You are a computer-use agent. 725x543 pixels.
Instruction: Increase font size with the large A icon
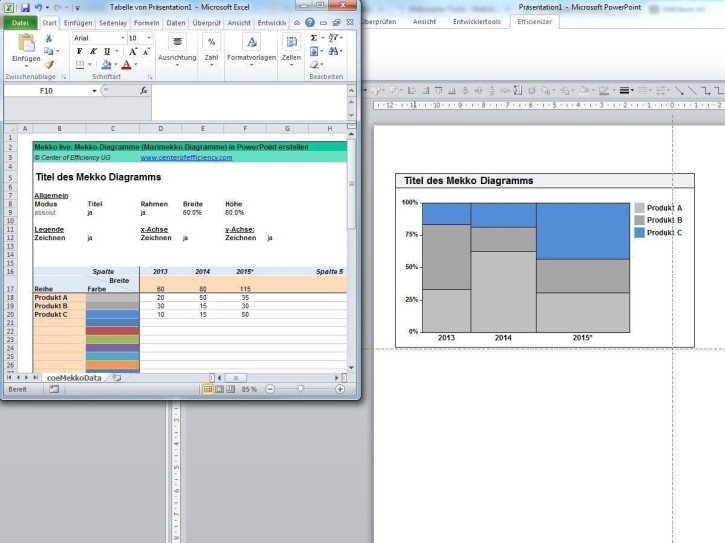click(133, 51)
